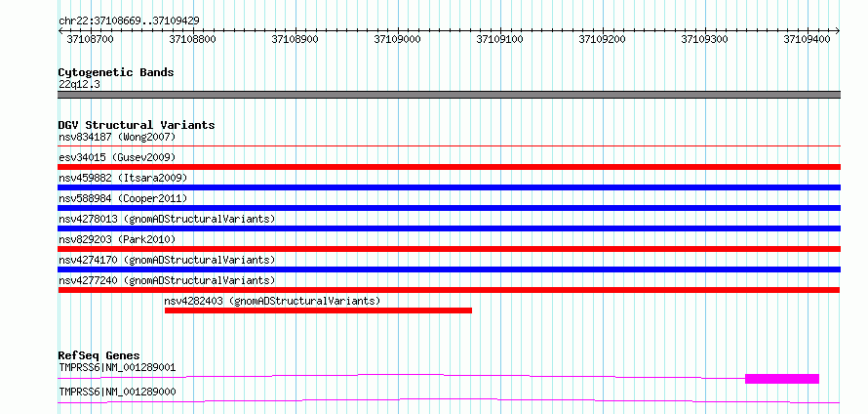Click the Cytogenetic Bands track heading

[116, 72]
